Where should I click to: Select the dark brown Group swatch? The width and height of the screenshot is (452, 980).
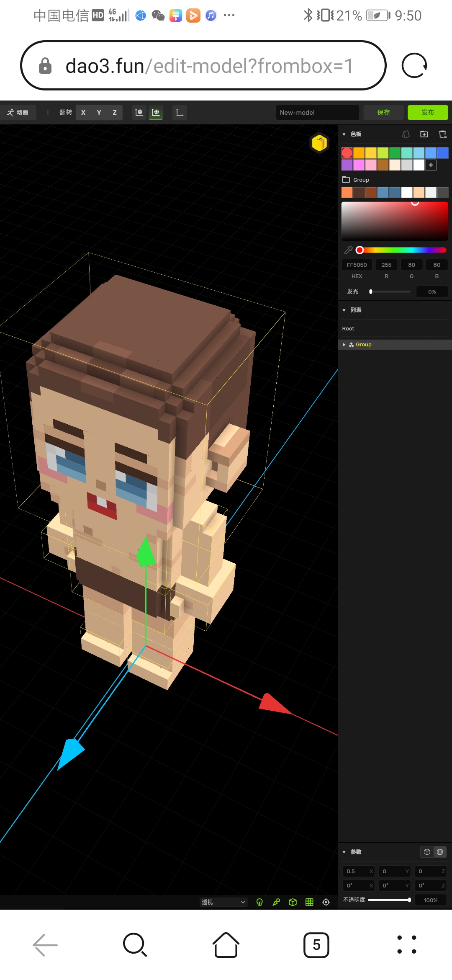click(x=359, y=192)
